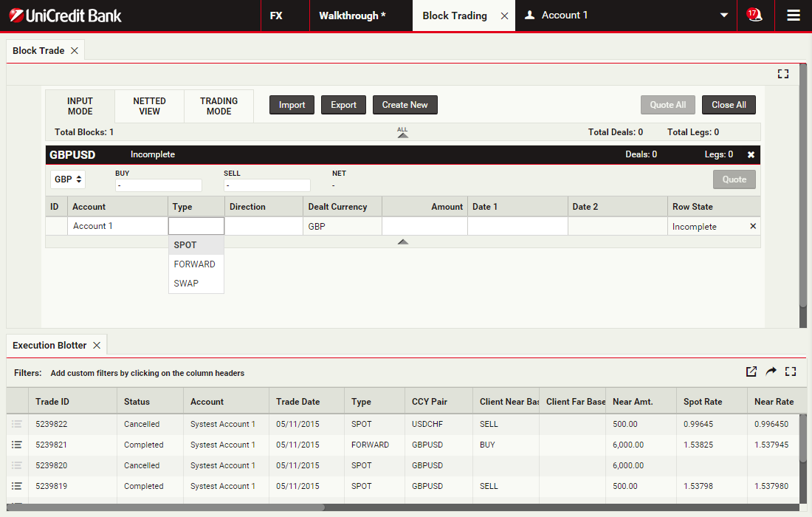Open the notifications bell showing 17
This screenshot has height=517, width=812.
[754, 16]
